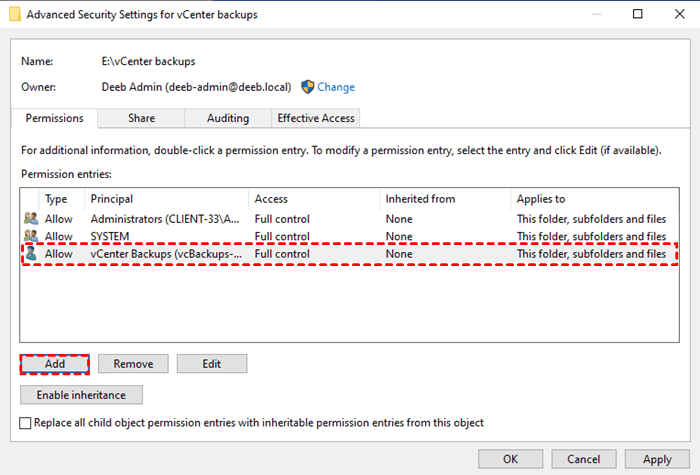Open the Auditing tab
Image resolution: width=700 pixels, height=475 pixels.
coord(228,118)
